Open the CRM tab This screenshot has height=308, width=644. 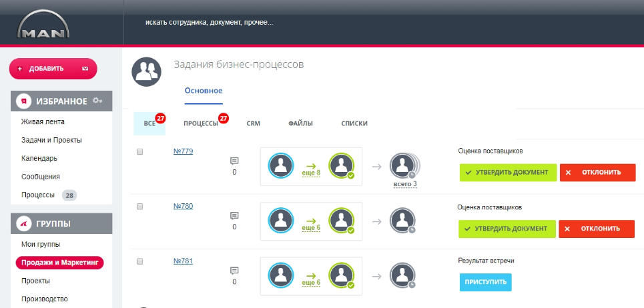pyautogui.click(x=253, y=123)
